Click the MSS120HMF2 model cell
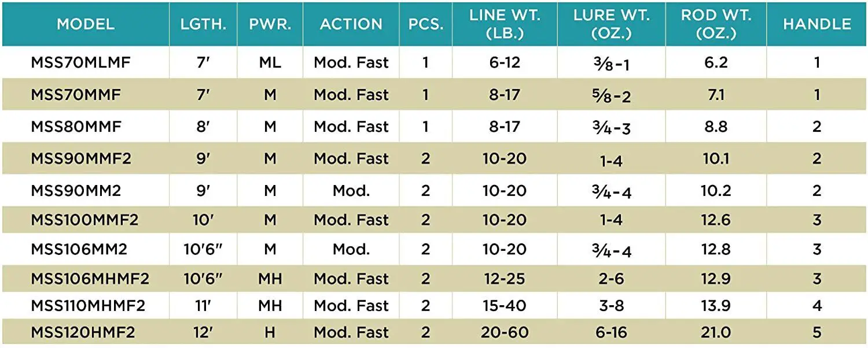 [x=83, y=332]
